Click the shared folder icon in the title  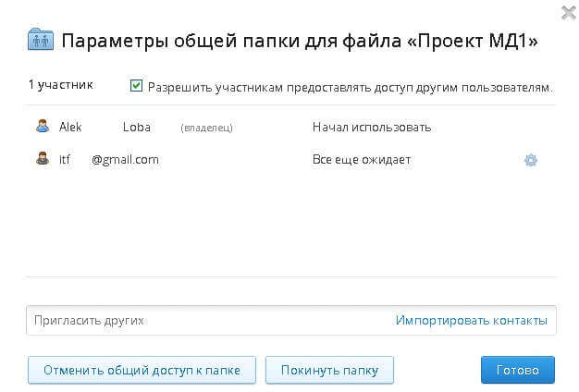[x=42, y=41]
